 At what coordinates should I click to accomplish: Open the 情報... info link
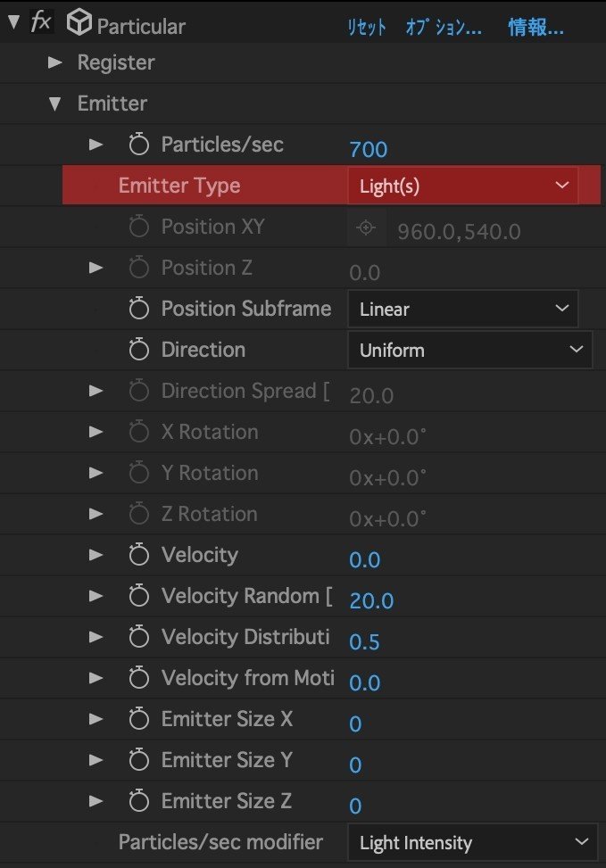(535, 27)
